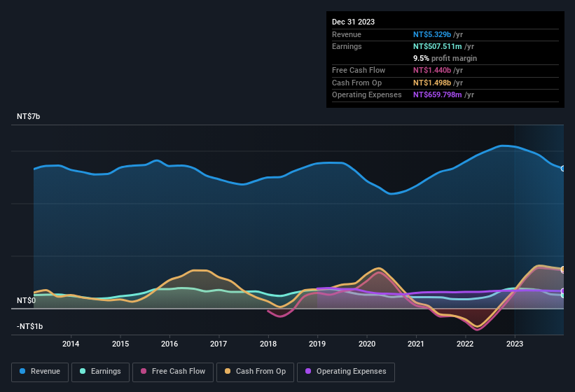Image resolution: width=575 pixels, height=392 pixels.
Task: Click the Dec 31 2023 tooltip date
Action: (x=353, y=22)
